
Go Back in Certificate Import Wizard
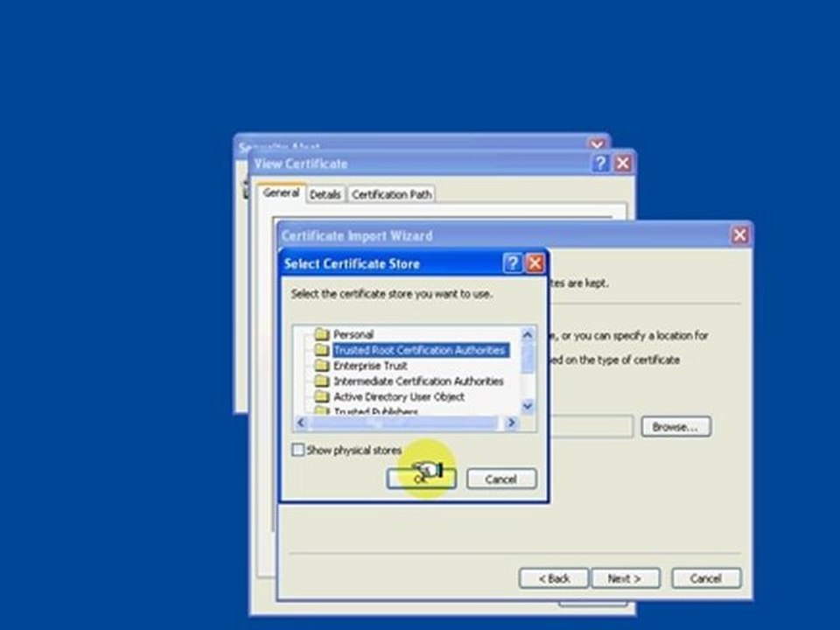[554, 578]
